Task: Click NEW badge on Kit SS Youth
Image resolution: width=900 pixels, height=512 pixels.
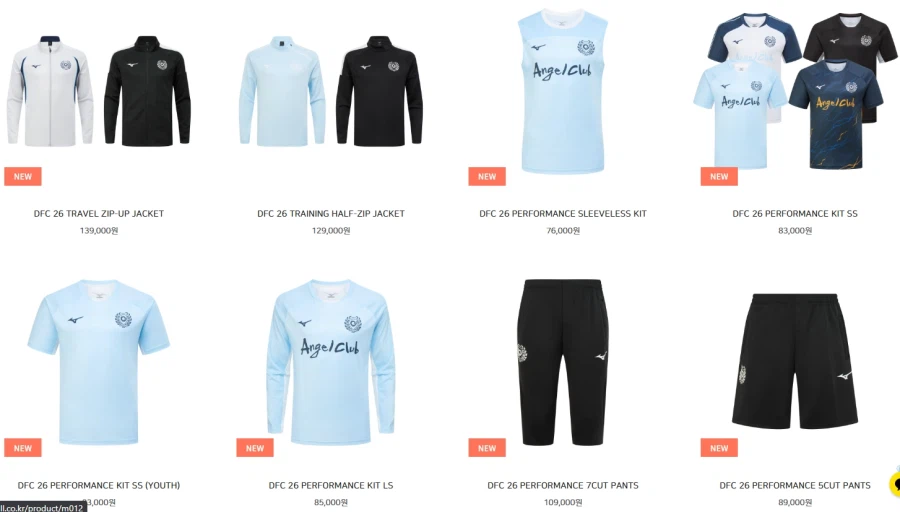Action: click(23, 448)
